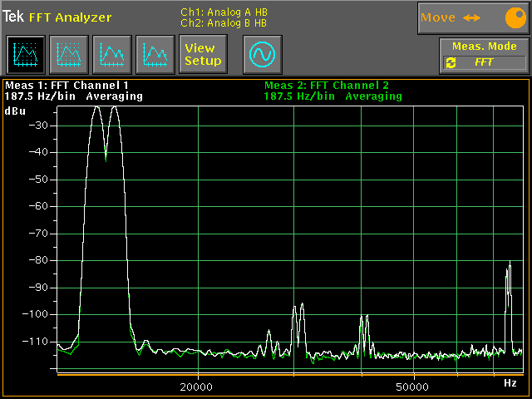Screen dimensions: 532x399
Task: Change the Meas. Mode FFT selector
Action: (x=485, y=62)
